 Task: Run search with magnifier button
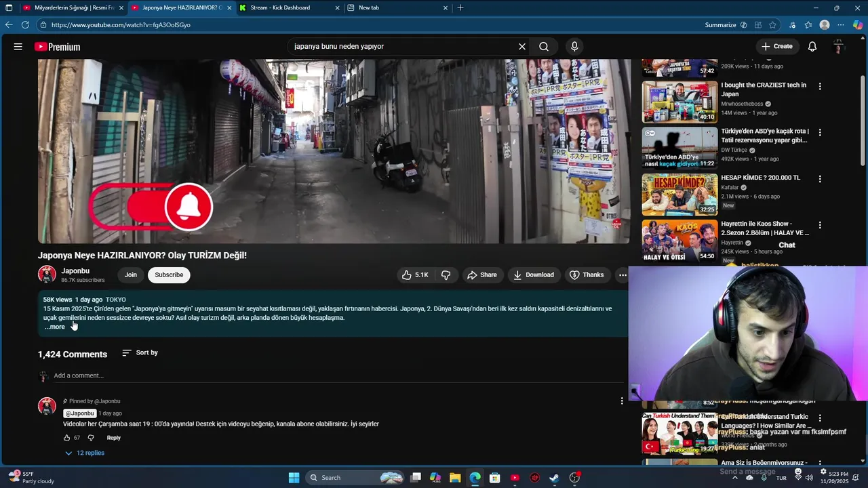click(544, 47)
